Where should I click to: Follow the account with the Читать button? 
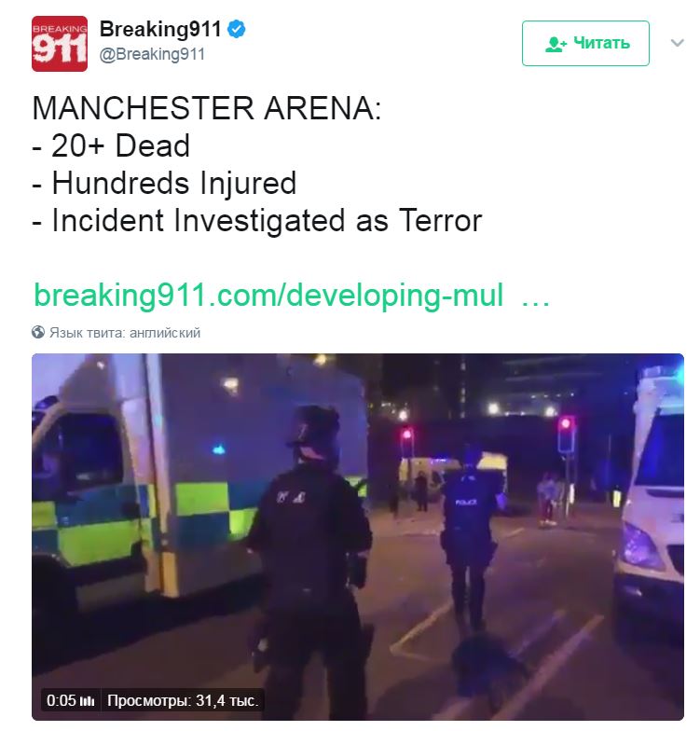click(x=585, y=43)
